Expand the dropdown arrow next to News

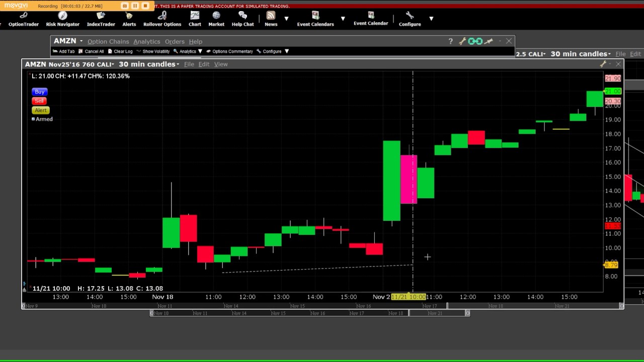click(286, 19)
